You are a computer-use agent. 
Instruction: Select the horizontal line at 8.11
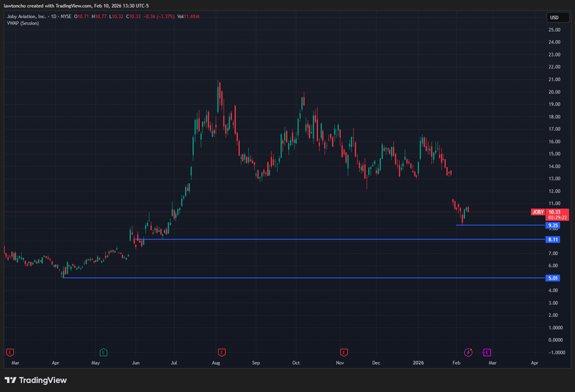[295, 239]
